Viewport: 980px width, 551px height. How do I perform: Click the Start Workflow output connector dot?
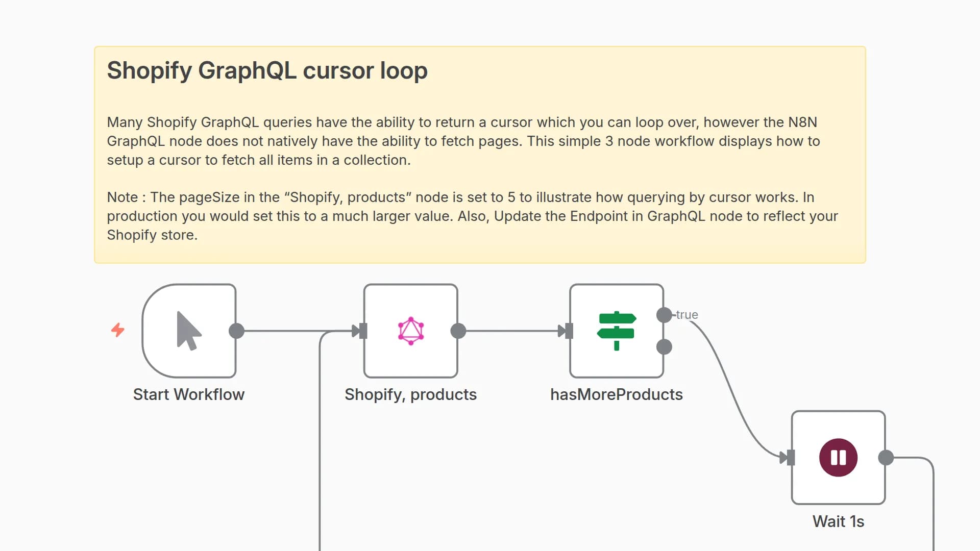pos(236,331)
